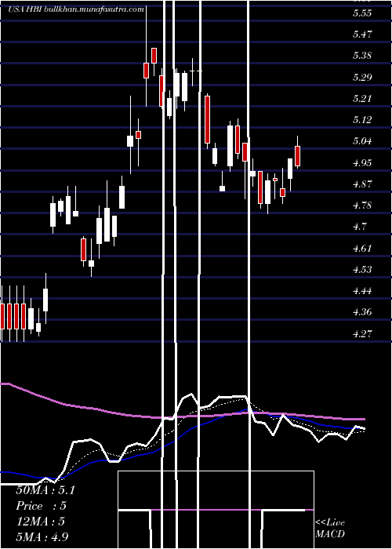Click the 4.87 price axis label

click(x=362, y=184)
